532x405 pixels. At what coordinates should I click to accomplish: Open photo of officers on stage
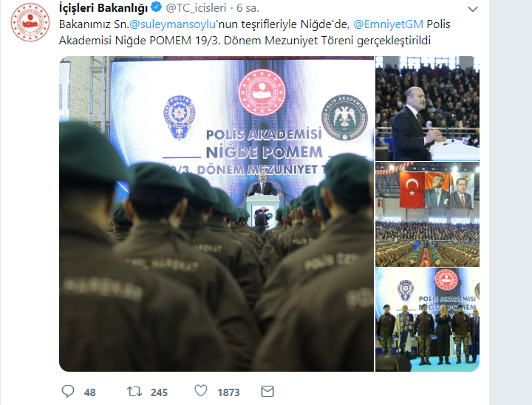427,319
